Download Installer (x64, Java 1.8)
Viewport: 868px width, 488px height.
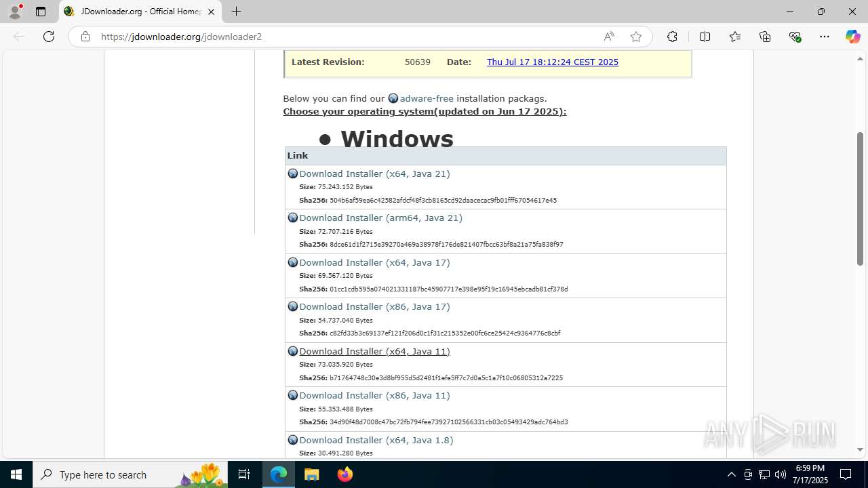click(376, 440)
